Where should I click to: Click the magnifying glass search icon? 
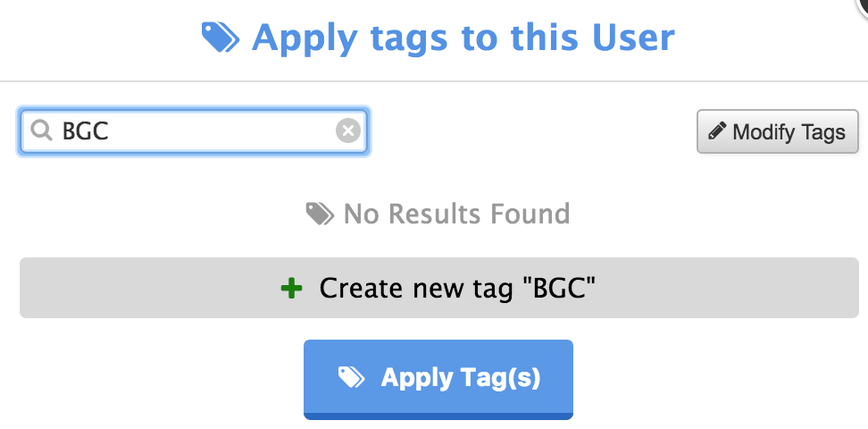point(41,130)
